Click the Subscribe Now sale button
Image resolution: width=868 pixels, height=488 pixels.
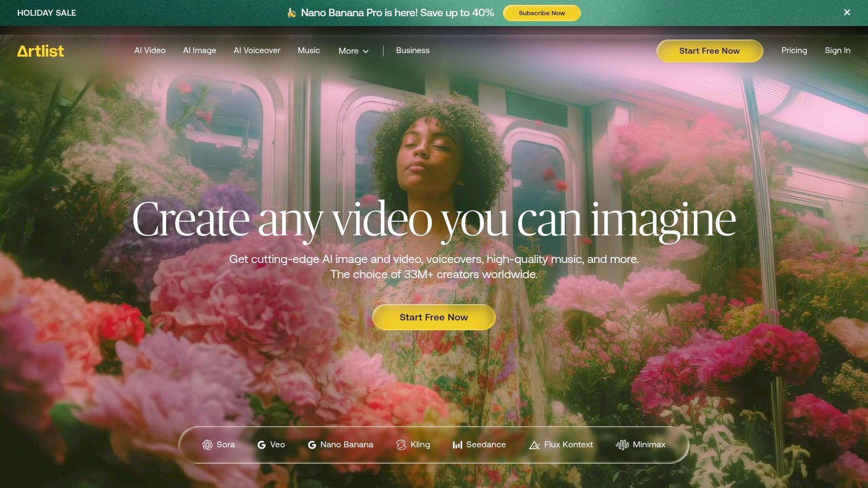pos(541,12)
